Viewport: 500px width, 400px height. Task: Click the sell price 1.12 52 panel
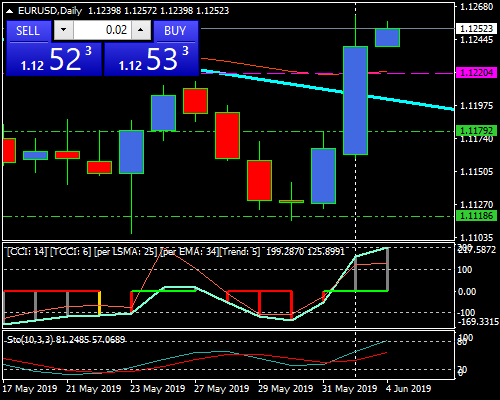[54, 59]
